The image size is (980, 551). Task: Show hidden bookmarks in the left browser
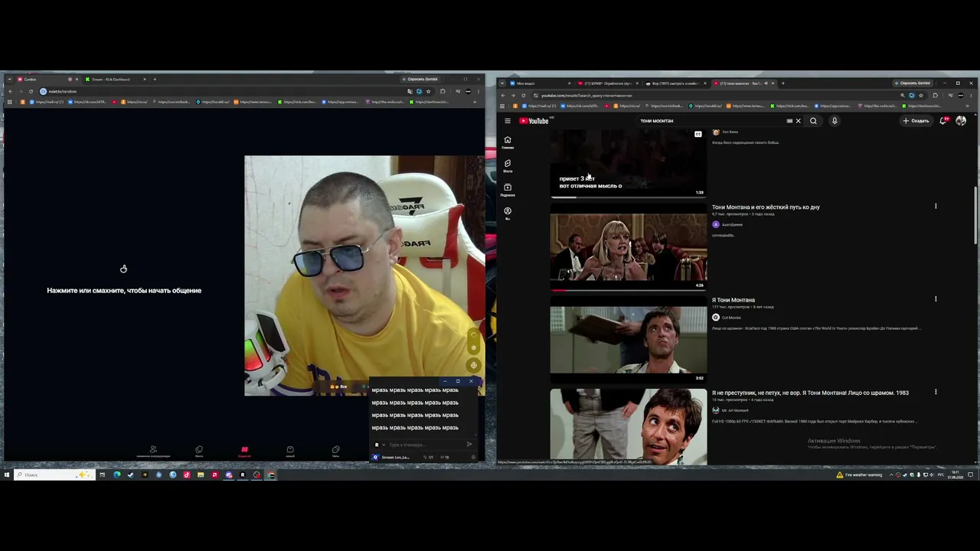[x=475, y=102]
